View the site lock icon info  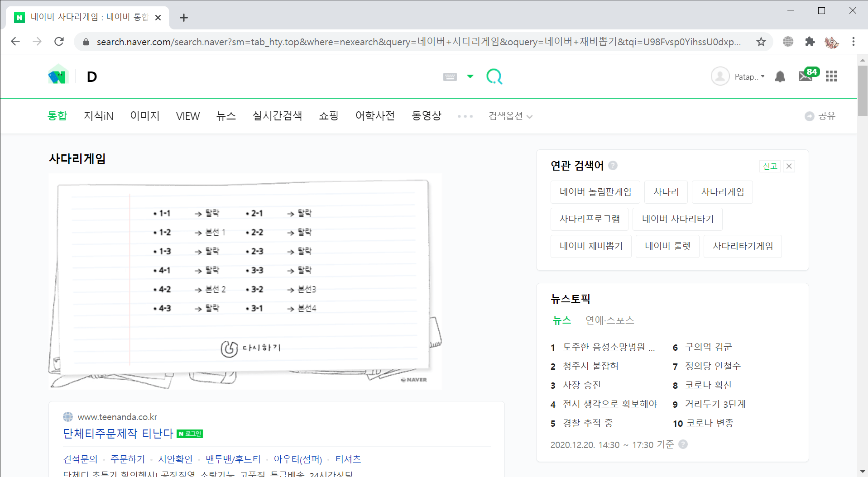86,42
